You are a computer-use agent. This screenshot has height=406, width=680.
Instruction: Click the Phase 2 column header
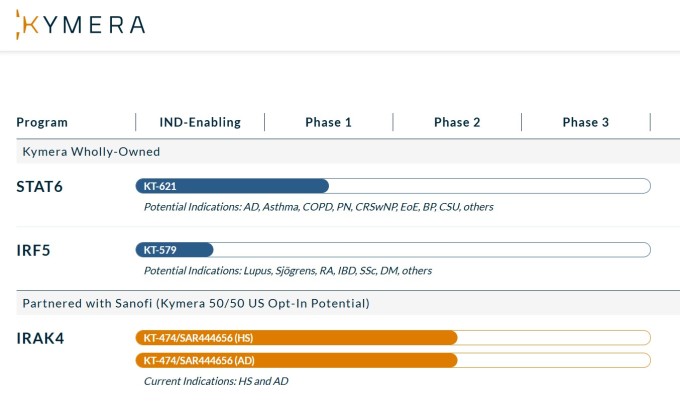click(x=457, y=122)
